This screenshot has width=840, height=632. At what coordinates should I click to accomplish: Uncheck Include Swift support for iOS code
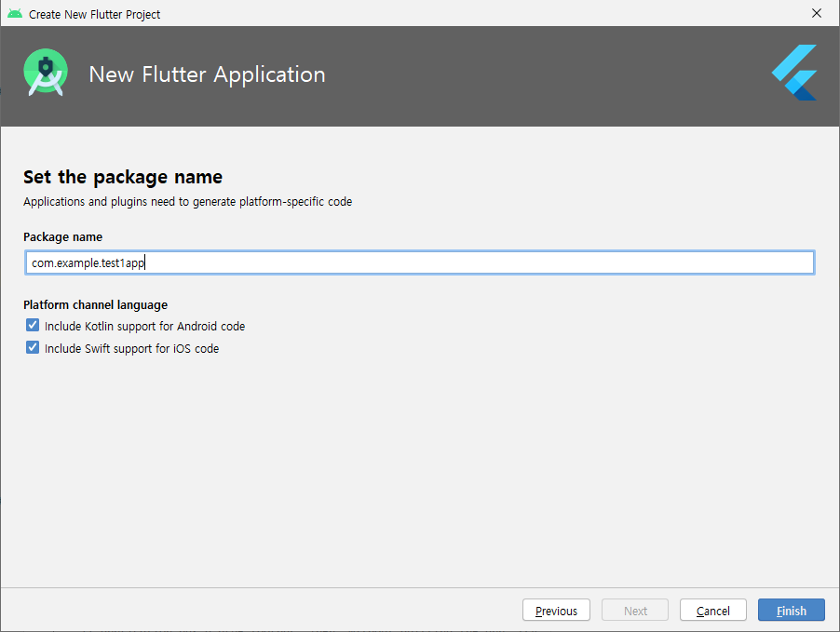click(33, 347)
